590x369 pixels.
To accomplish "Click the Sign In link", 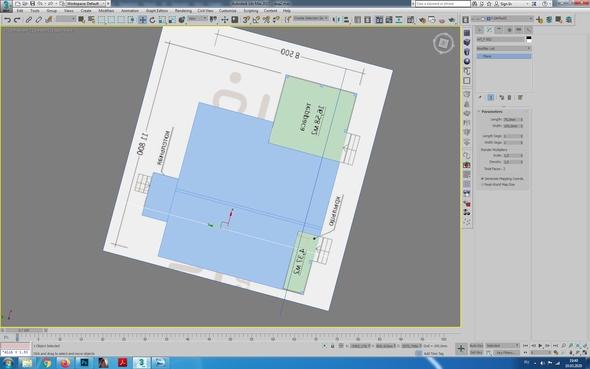I will point(505,3).
